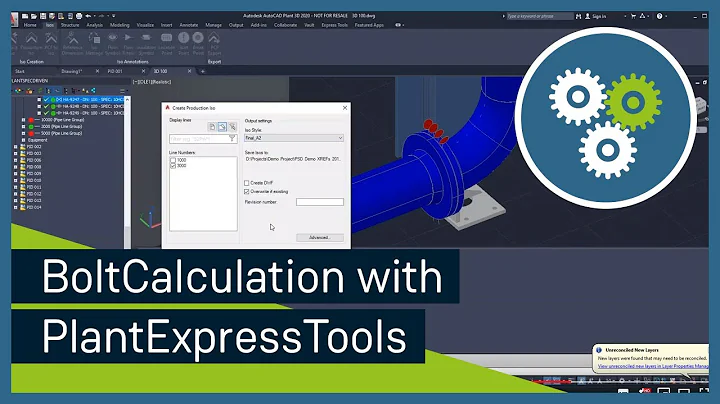
Task: Click the third Display lines icon in dialog
Action: click(x=233, y=127)
